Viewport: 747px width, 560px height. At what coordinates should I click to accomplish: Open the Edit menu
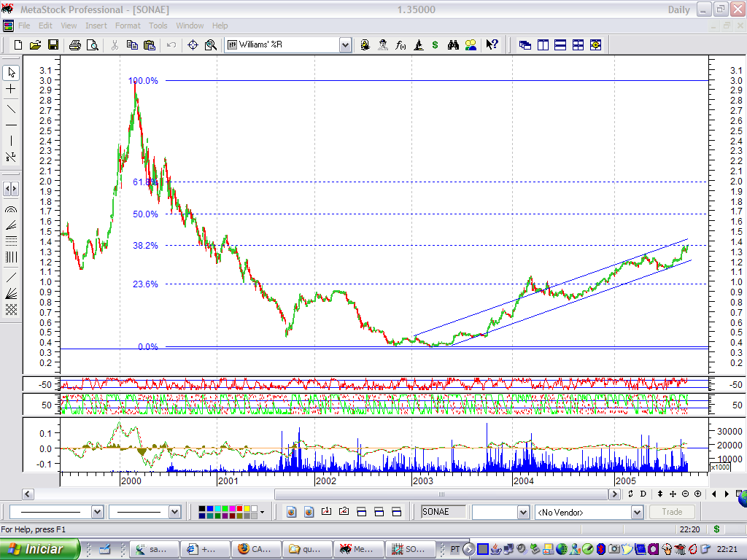click(x=45, y=26)
